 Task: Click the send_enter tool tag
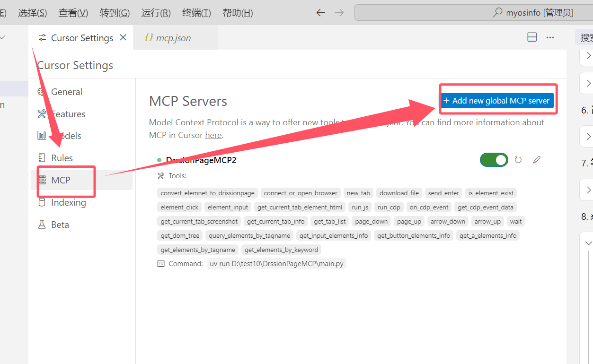[x=443, y=193]
